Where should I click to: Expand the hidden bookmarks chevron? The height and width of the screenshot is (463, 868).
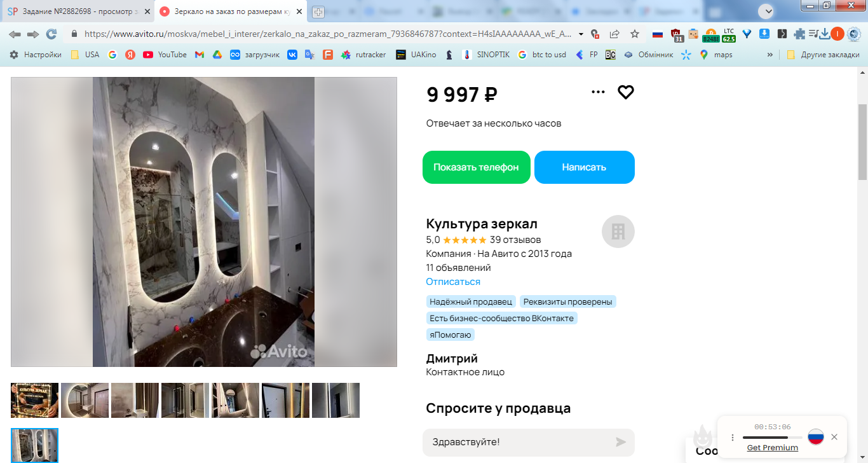[x=770, y=55]
